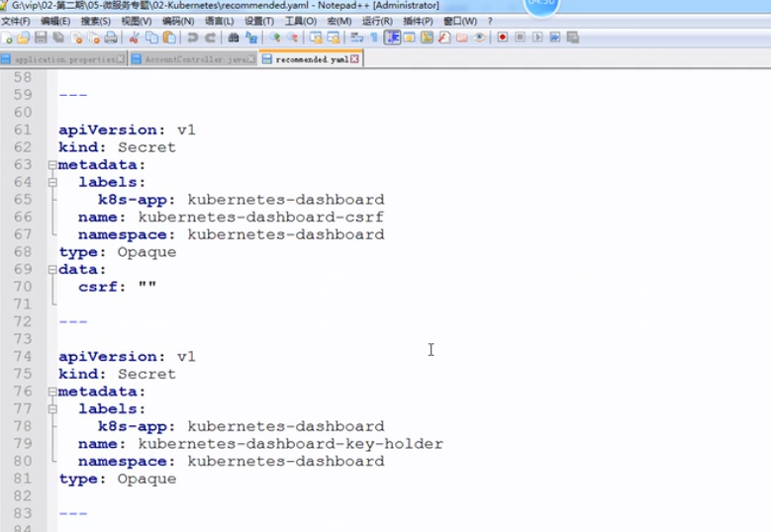Enable synchronized horizontal scrolling
The height and width of the screenshot is (532, 771).
(334, 38)
